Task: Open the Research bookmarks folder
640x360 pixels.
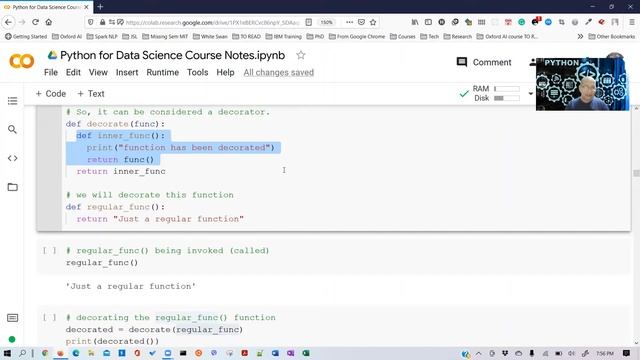Action: 458,36
